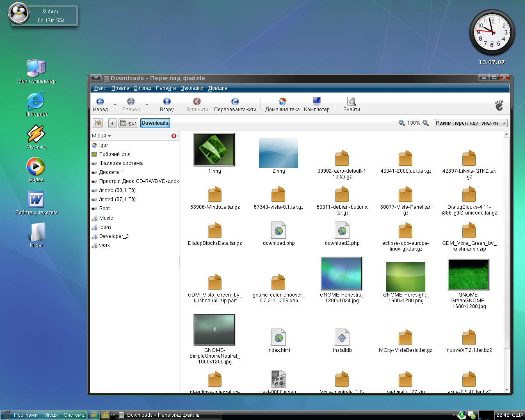Viewport: 525px width, 420px height.
Task: Click the Зупинити stop icon
Action: click(x=197, y=102)
